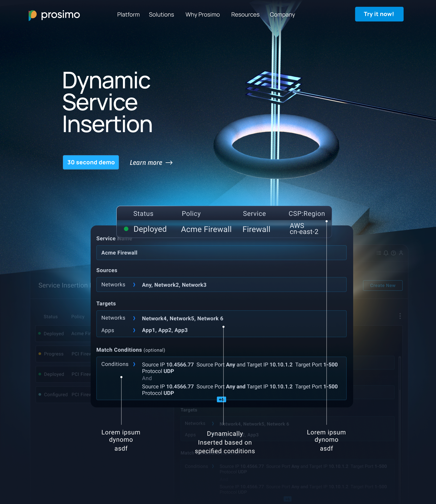Open the notification bell icon
The width and height of the screenshot is (436, 504).
[x=386, y=253]
